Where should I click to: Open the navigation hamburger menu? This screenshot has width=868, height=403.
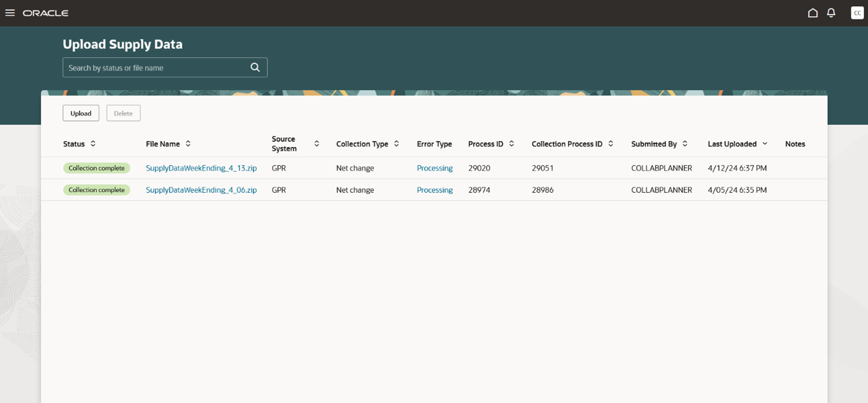tap(10, 13)
